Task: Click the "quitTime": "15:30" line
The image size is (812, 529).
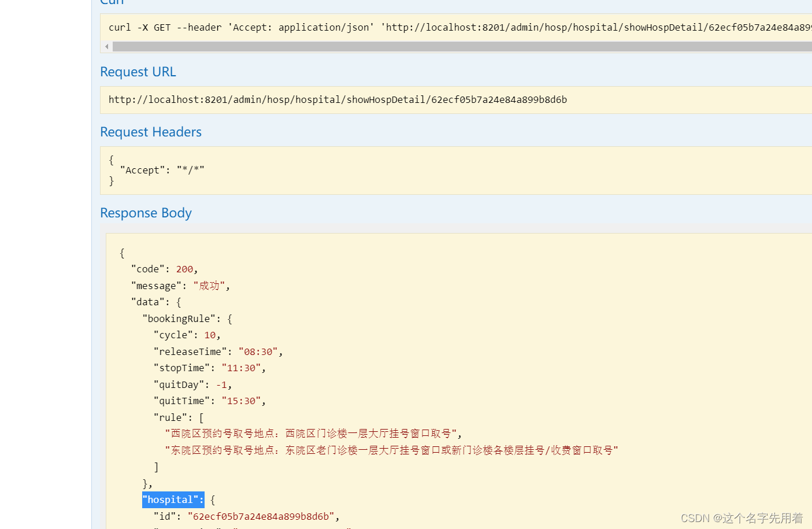Action: [209, 401]
